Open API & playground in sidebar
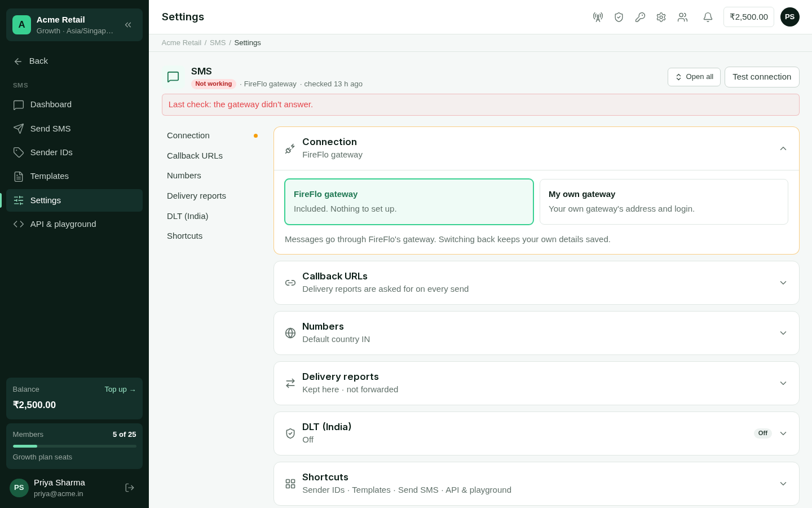 [x=74, y=224]
